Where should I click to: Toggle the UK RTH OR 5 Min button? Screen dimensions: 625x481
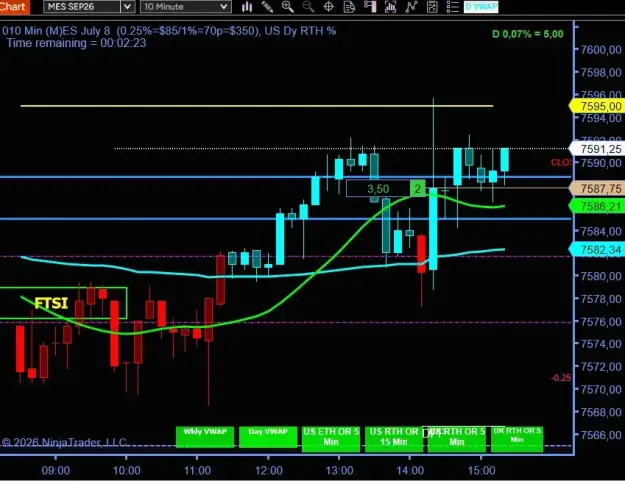click(x=517, y=439)
